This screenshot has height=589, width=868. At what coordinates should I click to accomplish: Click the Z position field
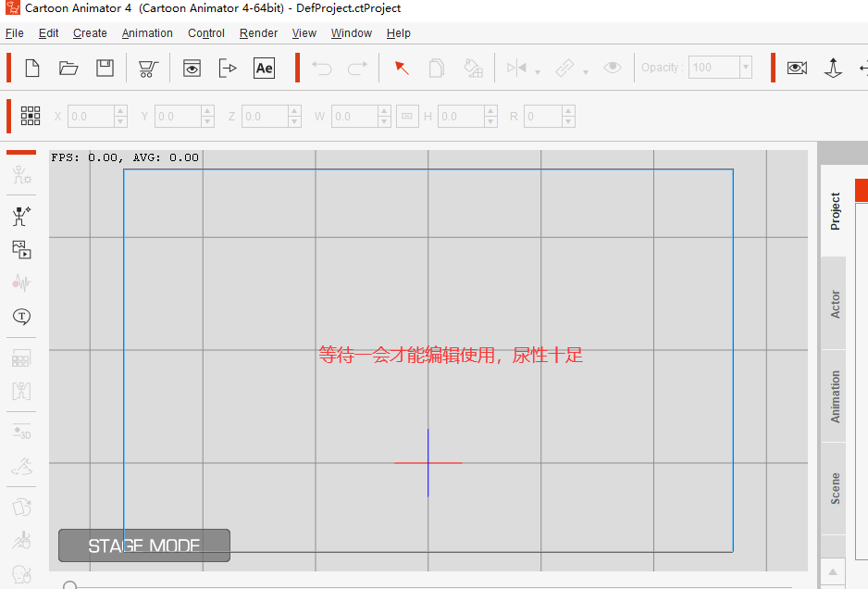pos(265,117)
